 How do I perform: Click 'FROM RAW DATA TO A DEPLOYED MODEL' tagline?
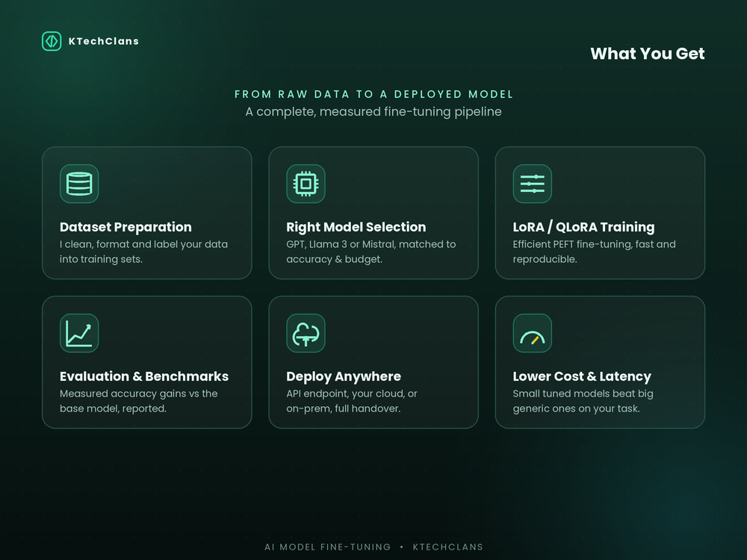pos(373,94)
